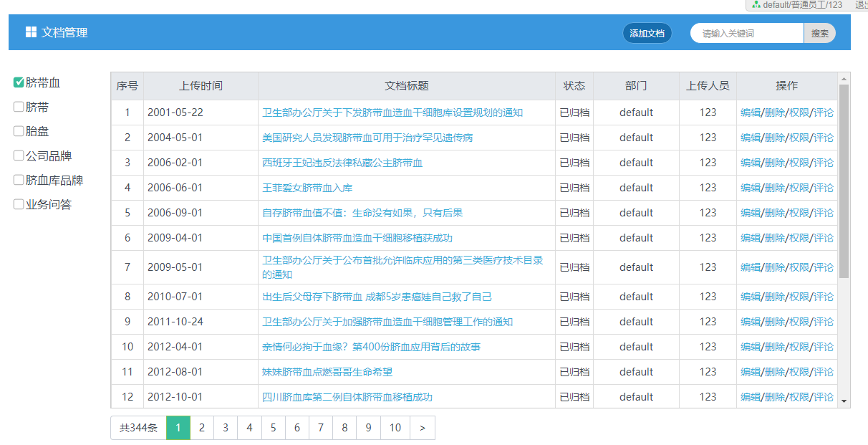Click 评论 link for row 12
868x445 pixels.
pos(824,397)
